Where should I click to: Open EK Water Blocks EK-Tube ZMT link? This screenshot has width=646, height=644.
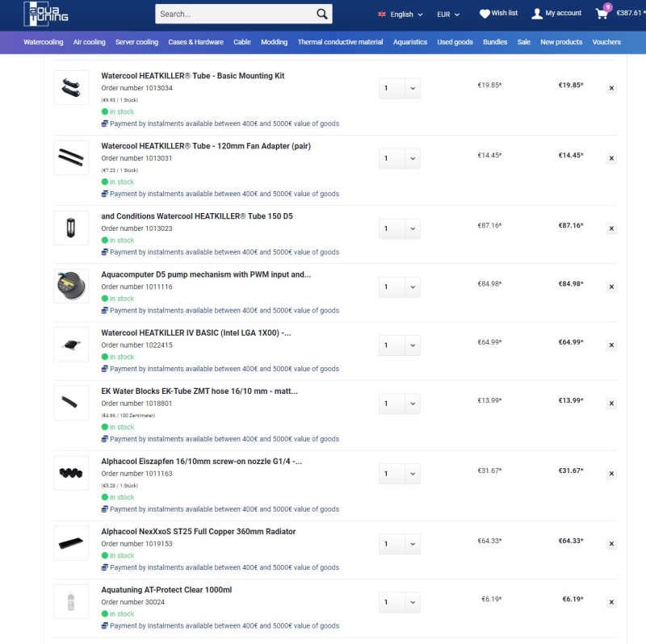199,391
